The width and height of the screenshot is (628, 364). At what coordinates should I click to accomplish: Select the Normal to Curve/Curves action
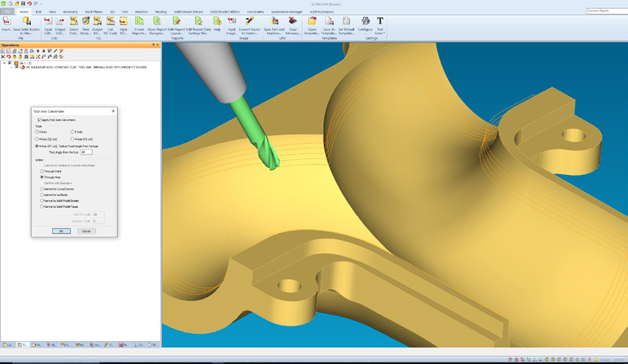coord(41,189)
